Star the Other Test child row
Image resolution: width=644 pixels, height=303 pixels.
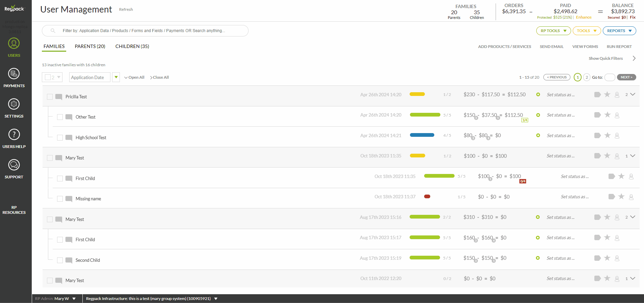[x=607, y=115]
